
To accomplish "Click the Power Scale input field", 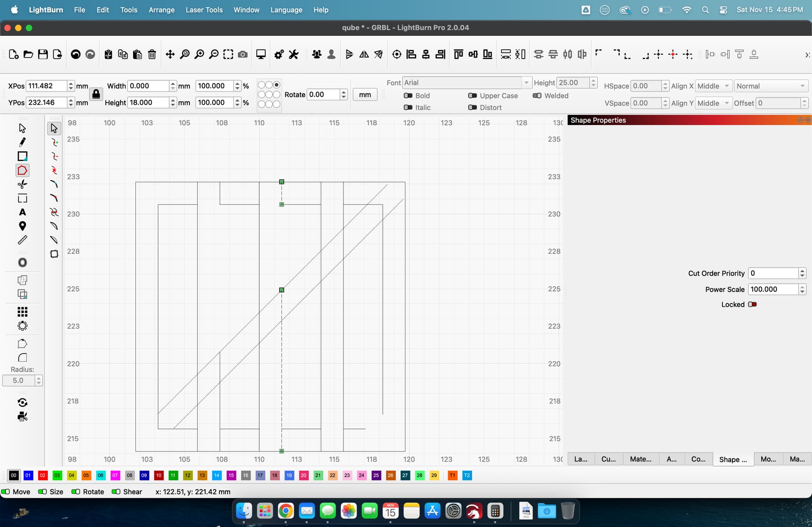I will click(x=773, y=289).
